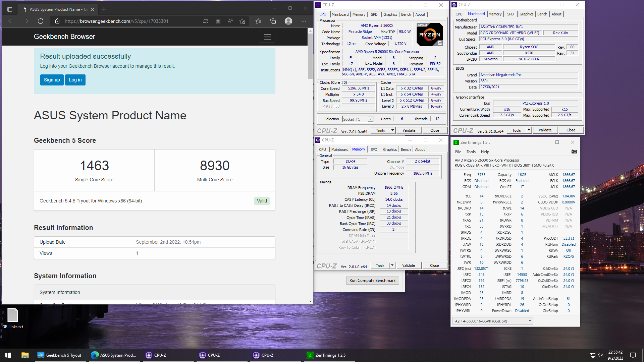This screenshot has height=362, width=644.
Task: Switch to the Bench tab in CPU window
Action: [x=406, y=14]
